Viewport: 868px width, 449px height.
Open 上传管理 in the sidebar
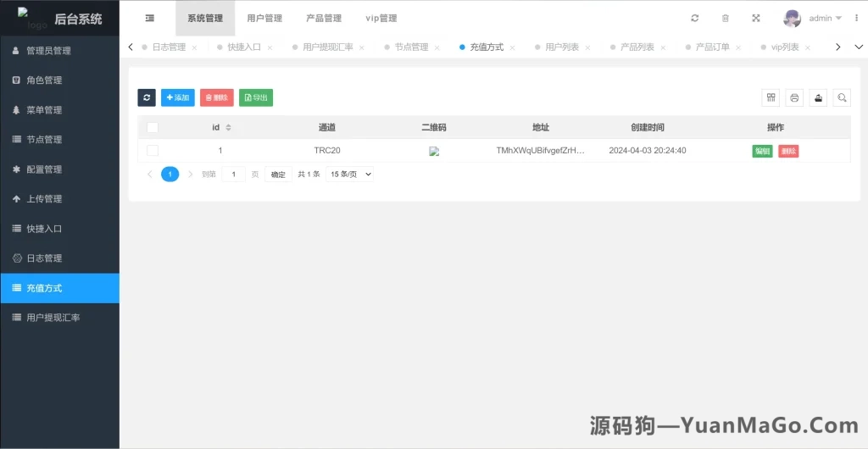60,199
